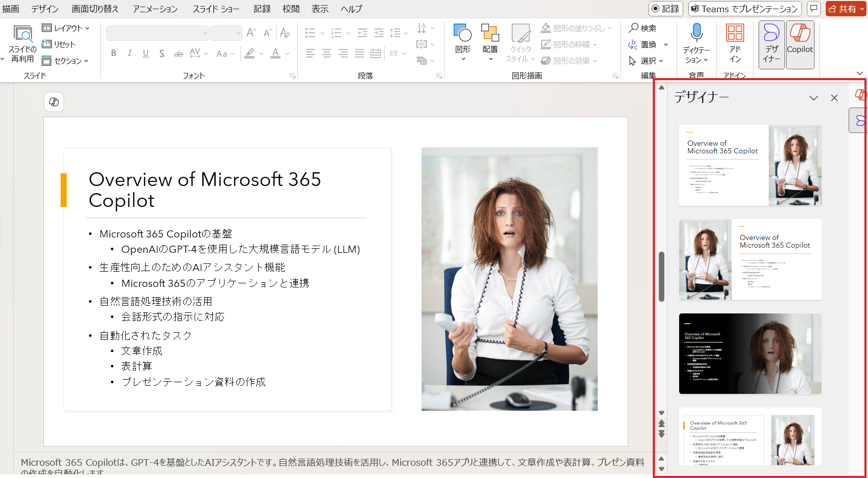
Task: Open the Help (ヘルプ) tab
Action: coord(352,9)
